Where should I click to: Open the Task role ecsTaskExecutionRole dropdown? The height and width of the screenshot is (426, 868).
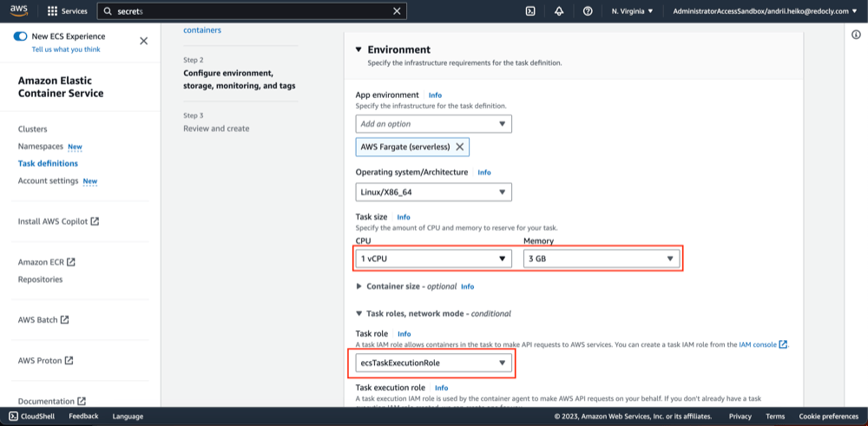click(x=433, y=363)
